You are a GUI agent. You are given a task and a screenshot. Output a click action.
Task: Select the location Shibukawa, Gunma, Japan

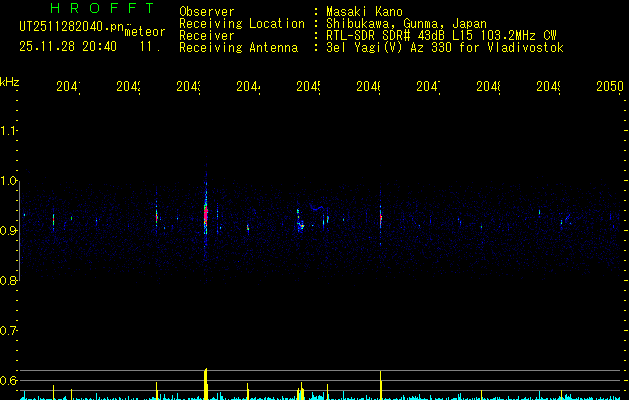pyautogui.click(x=406, y=24)
